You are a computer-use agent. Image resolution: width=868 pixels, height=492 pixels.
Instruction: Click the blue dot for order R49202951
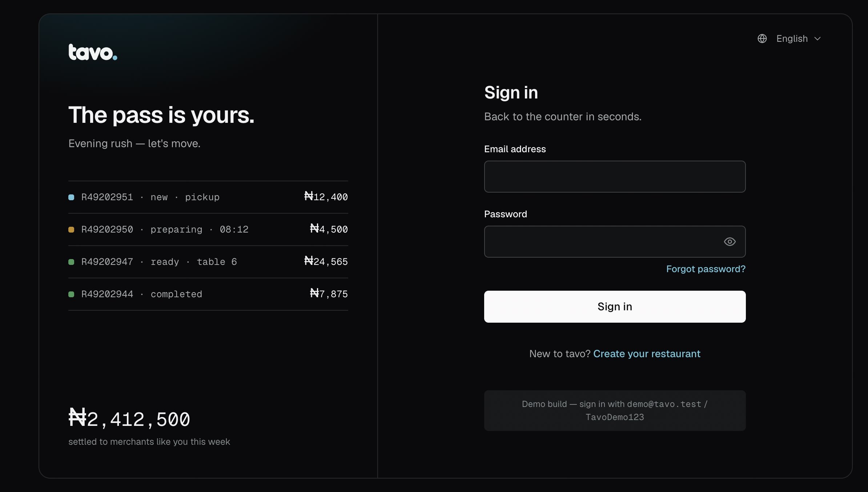[x=71, y=197]
